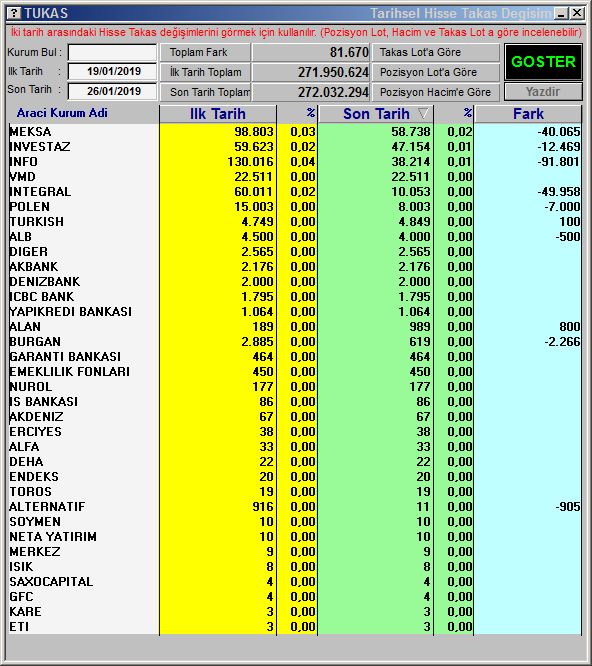
Task: Click the GOSTER button
Action: point(543,62)
